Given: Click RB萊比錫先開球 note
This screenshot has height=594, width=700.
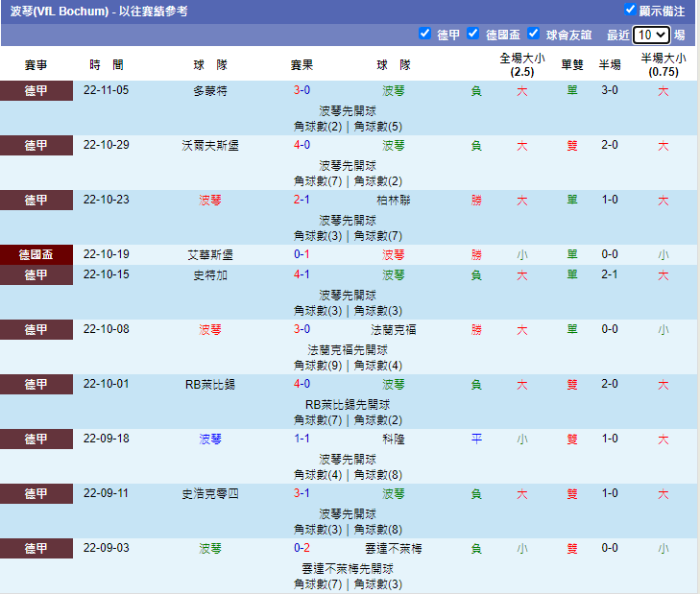Looking at the screenshot, I should [x=348, y=405].
